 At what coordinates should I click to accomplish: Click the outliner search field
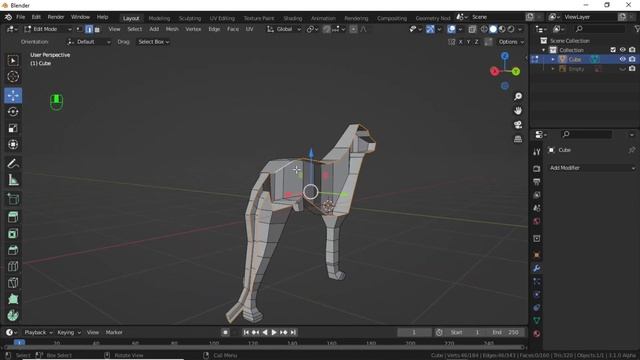tap(598, 29)
